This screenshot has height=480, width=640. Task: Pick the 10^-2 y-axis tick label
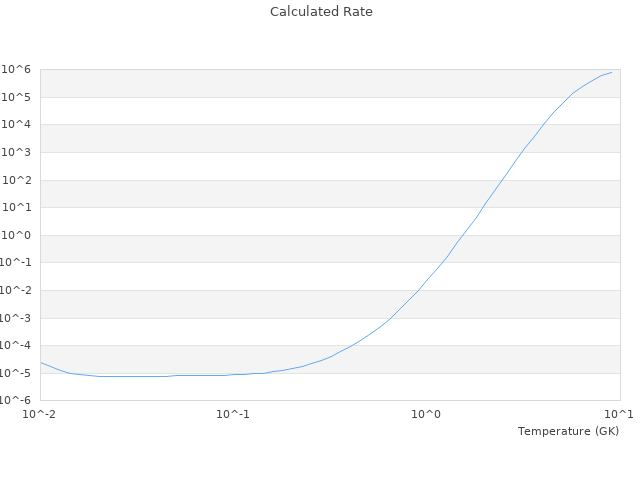point(19,291)
